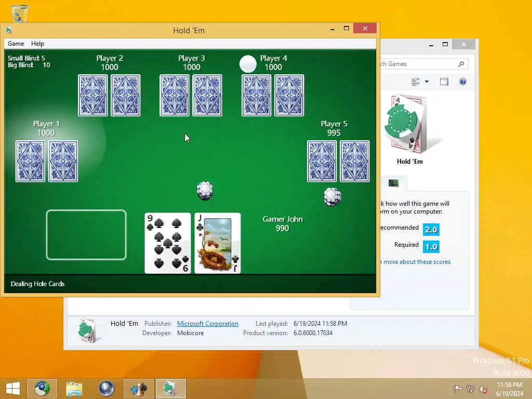The image size is (532, 399).
Task: Click the Hold 'Em window title icon
Action: (x=9, y=30)
